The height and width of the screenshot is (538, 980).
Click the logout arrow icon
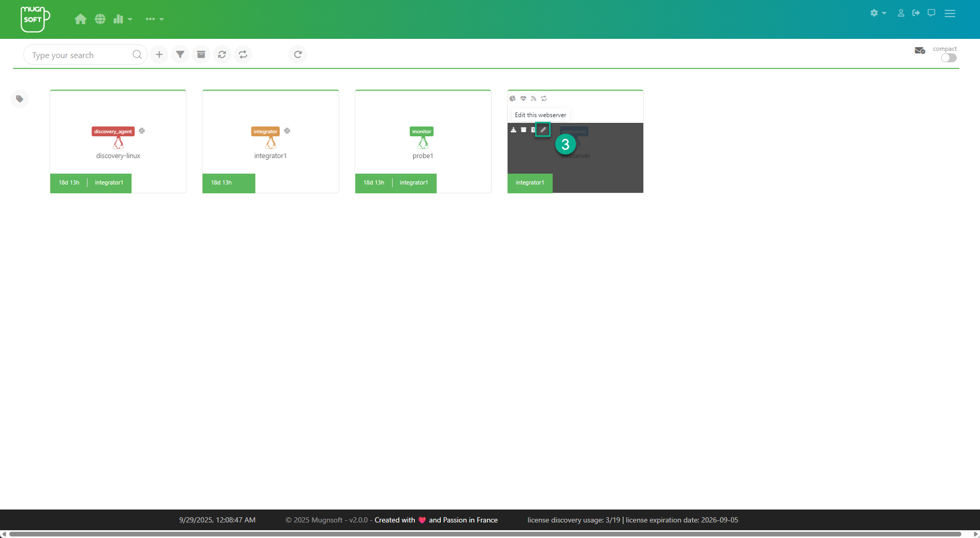click(916, 13)
